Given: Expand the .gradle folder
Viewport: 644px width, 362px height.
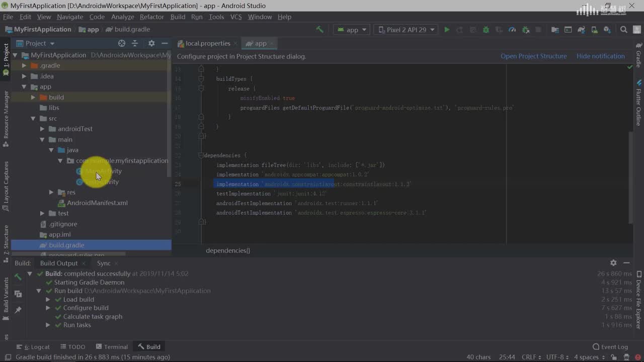Looking at the screenshot, I should click(x=24, y=65).
